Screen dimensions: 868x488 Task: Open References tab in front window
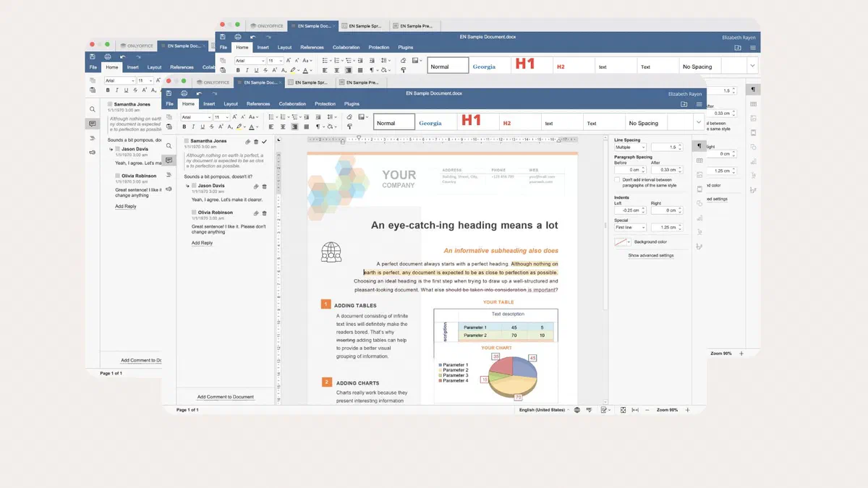(258, 103)
